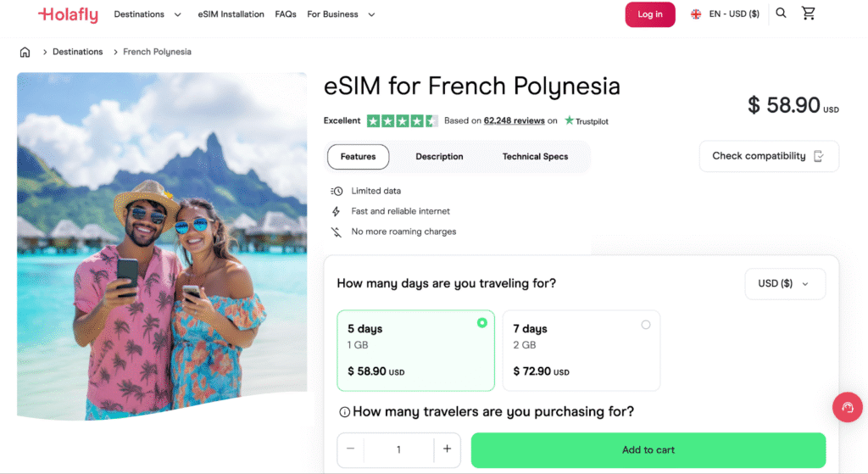
Task: Select the 7 days 2 GB plan
Action: click(x=581, y=350)
